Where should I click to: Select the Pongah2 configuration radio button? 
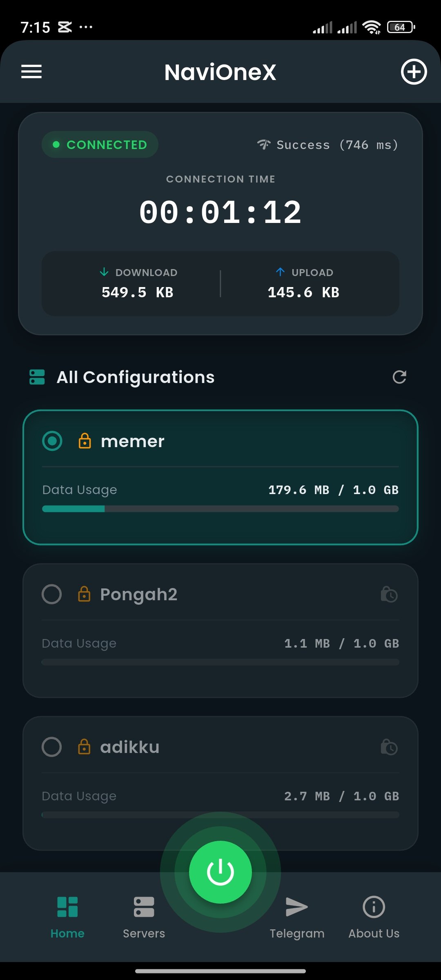click(x=52, y=595)
